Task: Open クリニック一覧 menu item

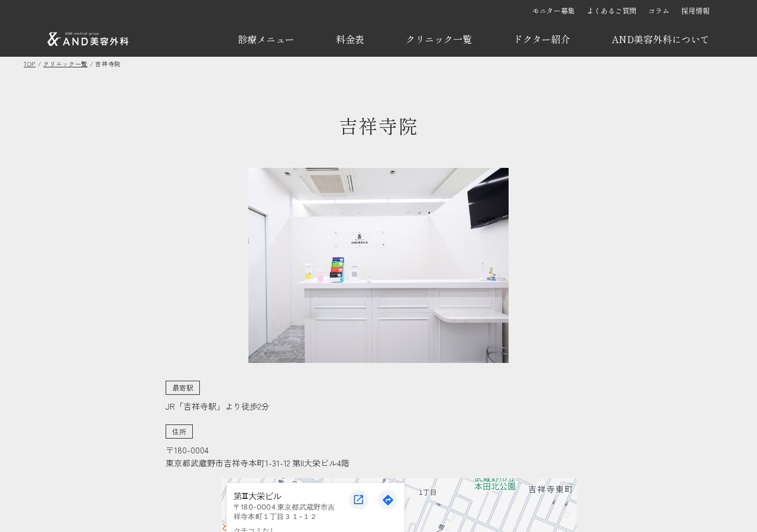Action: (439, 40)
